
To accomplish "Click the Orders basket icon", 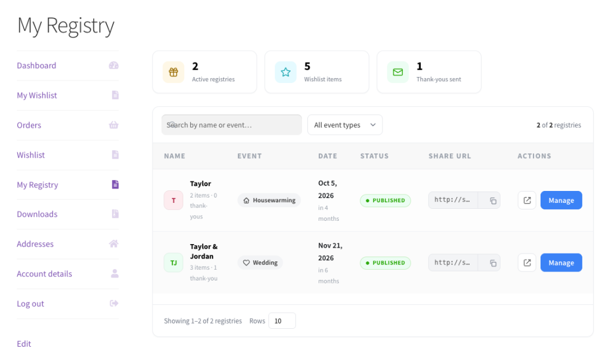I will click(113, 125).
